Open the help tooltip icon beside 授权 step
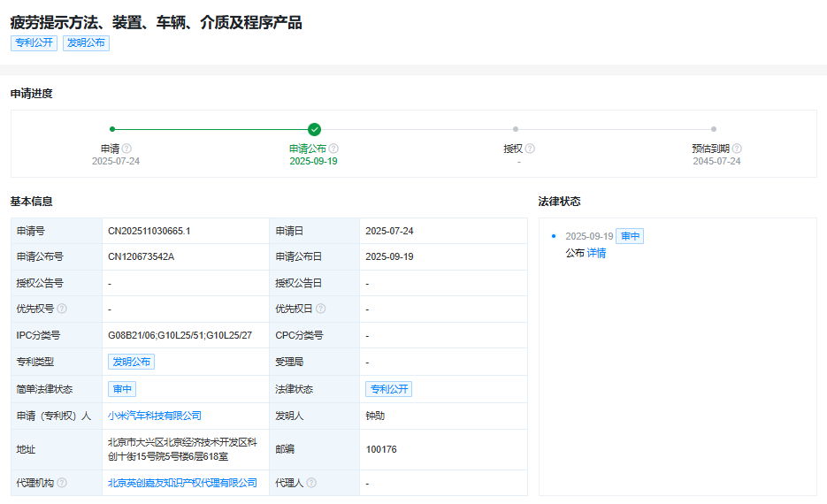 530,149
